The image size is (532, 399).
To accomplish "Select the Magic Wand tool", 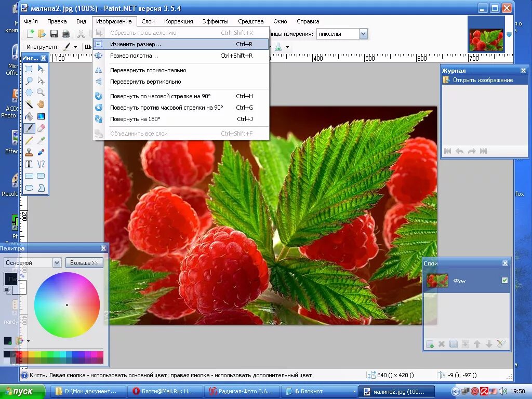I will coord(29,104).
